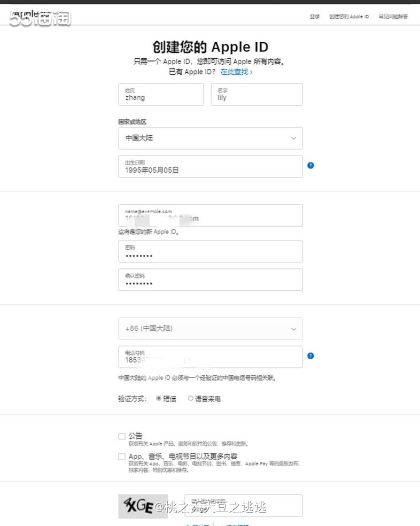Open the +86 (中国大陆) country code dropdown

coord(211,329)
